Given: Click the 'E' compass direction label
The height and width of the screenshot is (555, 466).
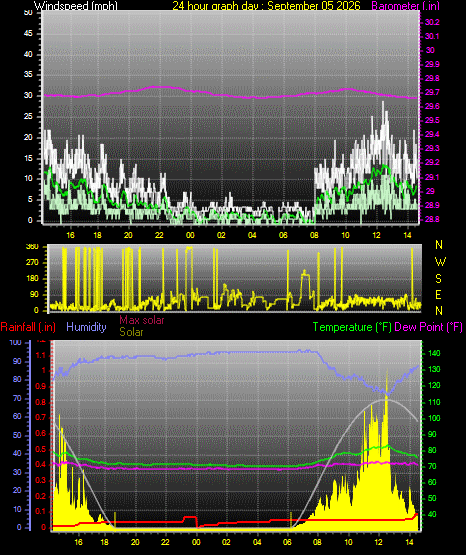Looking at the screenshot, I should (438, 294).
